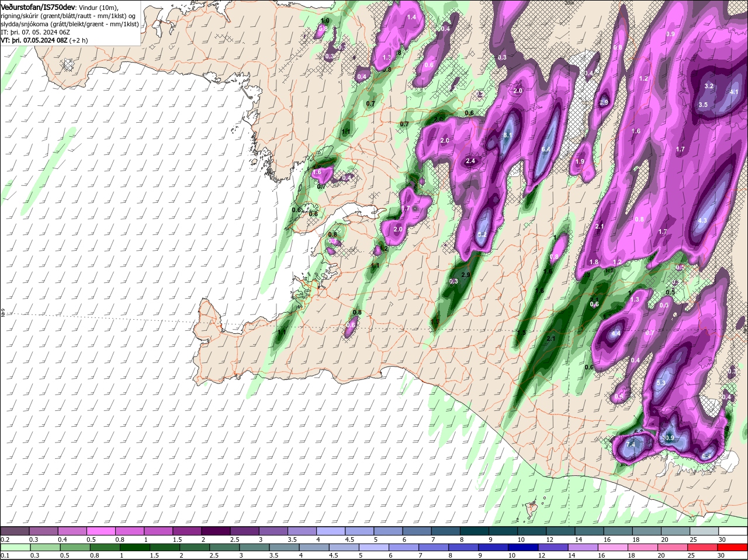Image resolution: width=748 pixels, height=560 pixels.
Task: Click the 7.4 value near the south coast
Action: (x=630, y=445)
